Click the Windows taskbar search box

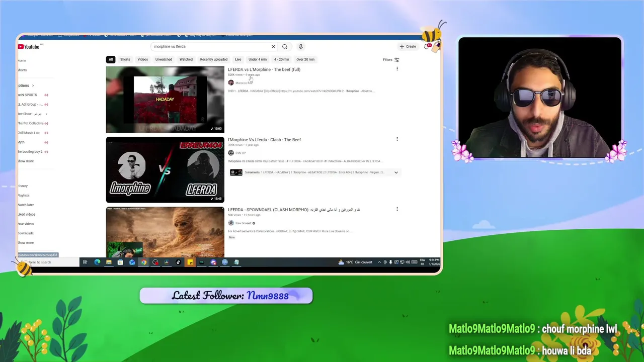tap(49, 262)
